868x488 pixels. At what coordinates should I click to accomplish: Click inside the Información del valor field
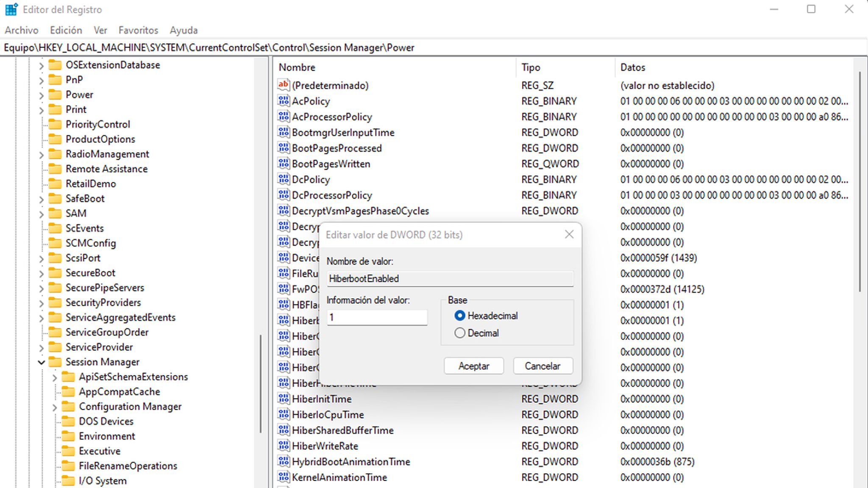[x=376, y=317]
